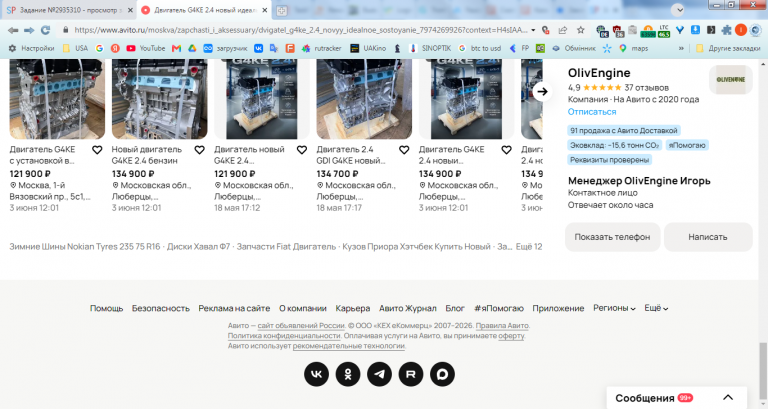Click the Написать button
This screenshot has height=409, width=768.
click(708, 237)
